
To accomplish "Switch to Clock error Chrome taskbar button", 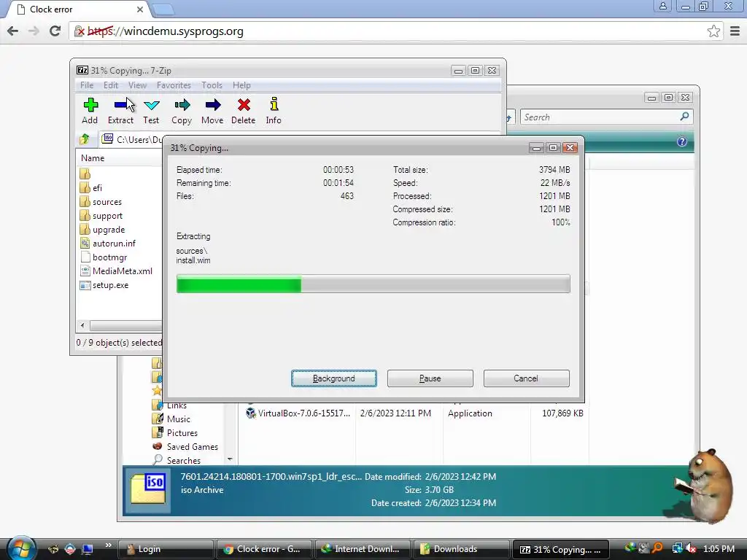I will tap(264, 549).
